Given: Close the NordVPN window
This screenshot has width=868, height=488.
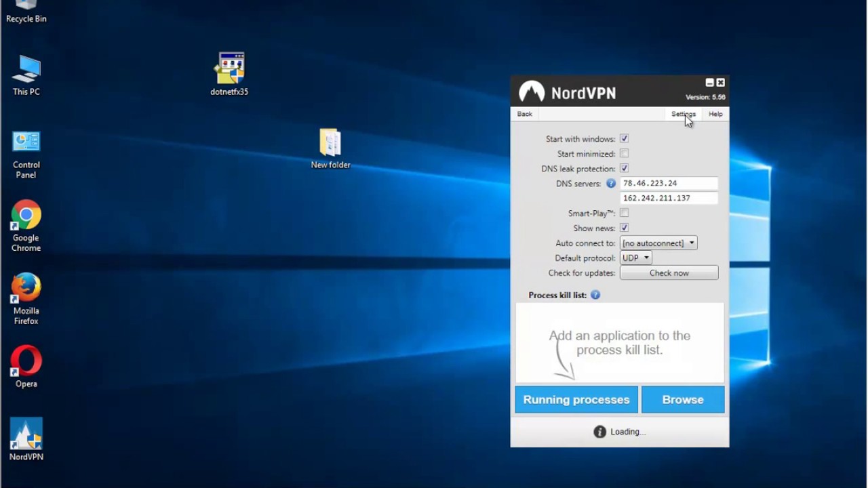Looking at the screenshot, I should (x=720, y=83).
